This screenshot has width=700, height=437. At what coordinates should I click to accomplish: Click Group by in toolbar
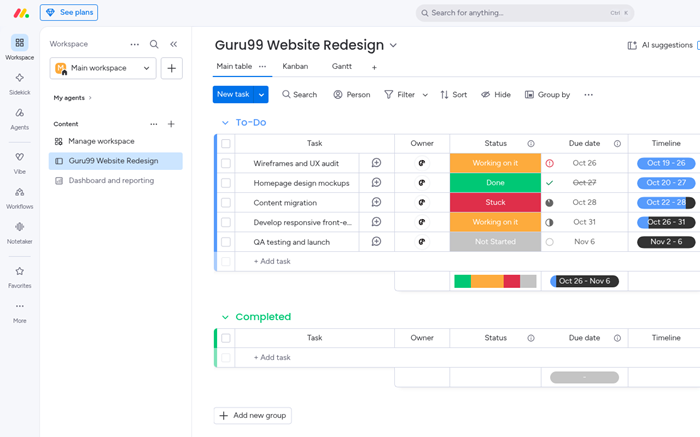click(547, 95)
